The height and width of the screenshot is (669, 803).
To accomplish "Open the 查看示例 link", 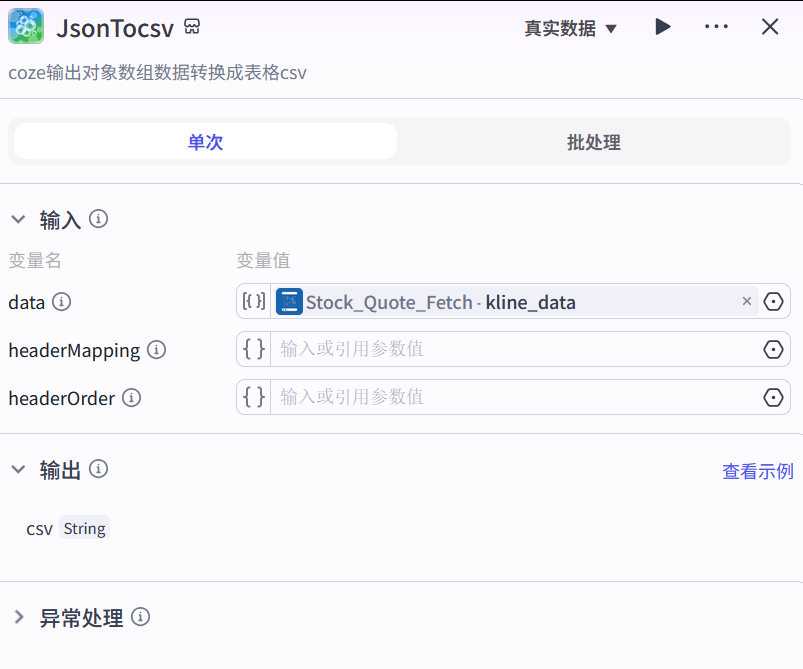I will point(757,471).
